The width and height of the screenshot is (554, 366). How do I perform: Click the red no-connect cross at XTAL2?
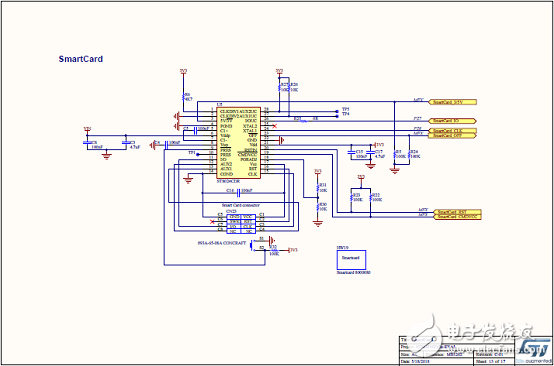pos(275,126)
